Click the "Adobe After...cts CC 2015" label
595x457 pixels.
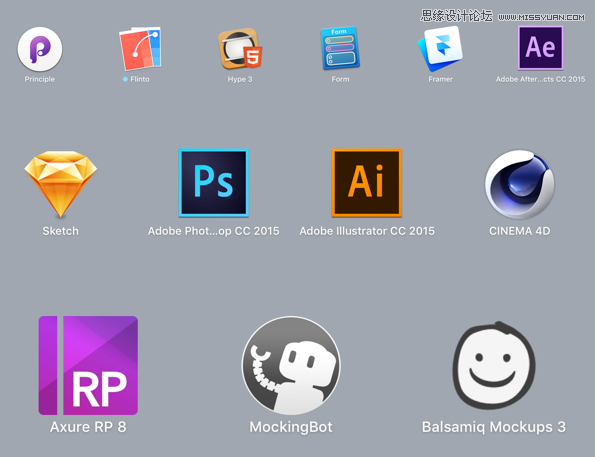click(x=540, y=79)
